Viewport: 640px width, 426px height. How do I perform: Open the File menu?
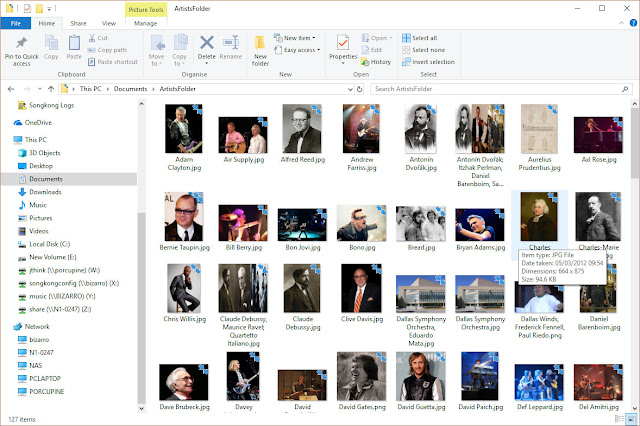(x=16, y=23)
